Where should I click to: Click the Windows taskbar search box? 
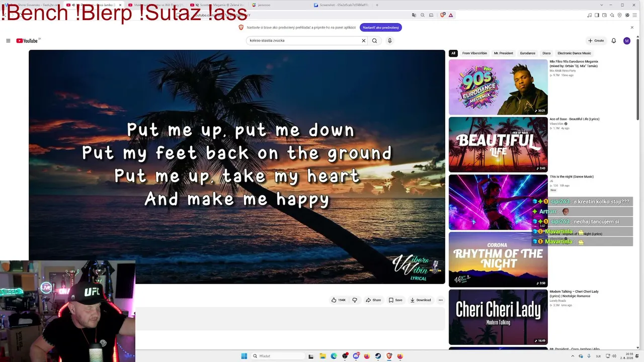278,356
